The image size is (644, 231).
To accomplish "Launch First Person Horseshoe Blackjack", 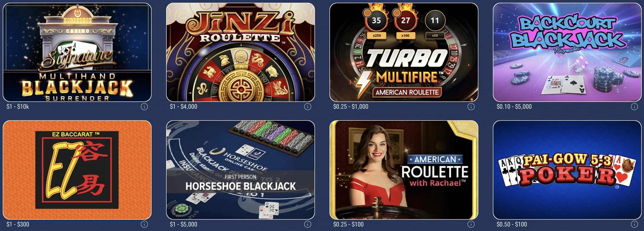I will click(241, 170).
